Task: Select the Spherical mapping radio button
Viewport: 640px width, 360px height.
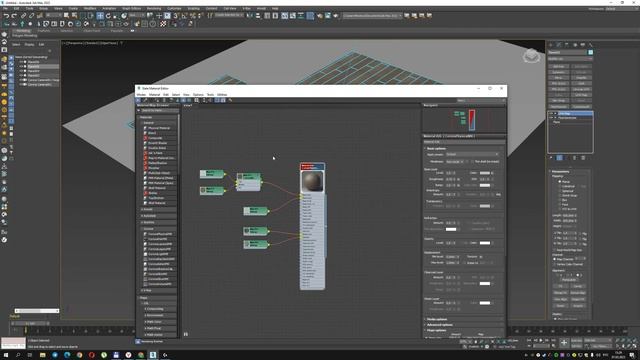Action: pyautogui.click(x=560, y=191)
